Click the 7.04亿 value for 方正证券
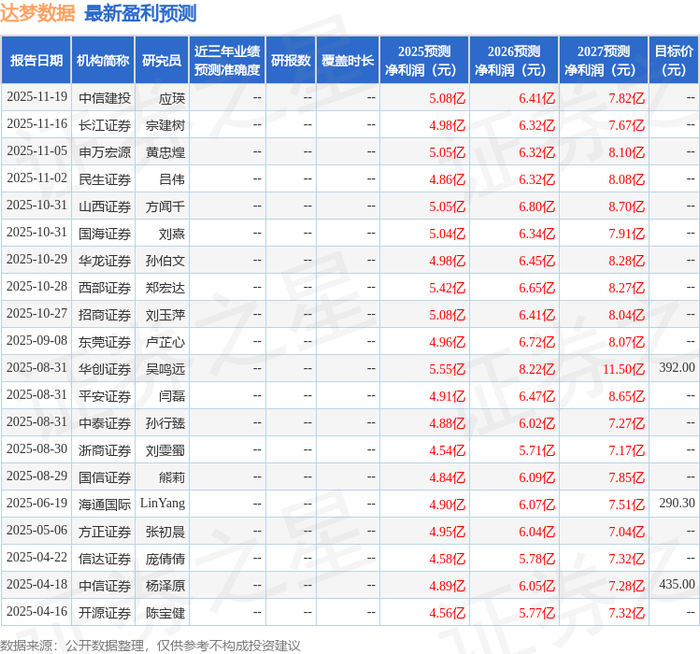 coord(626,532)
